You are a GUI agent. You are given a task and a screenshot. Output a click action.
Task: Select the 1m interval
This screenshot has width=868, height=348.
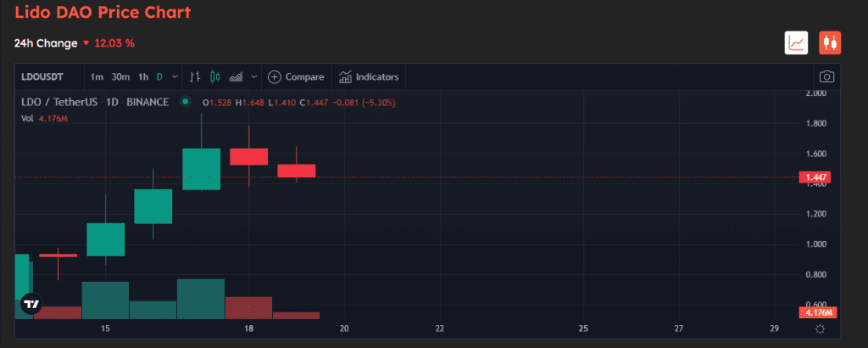97,77
